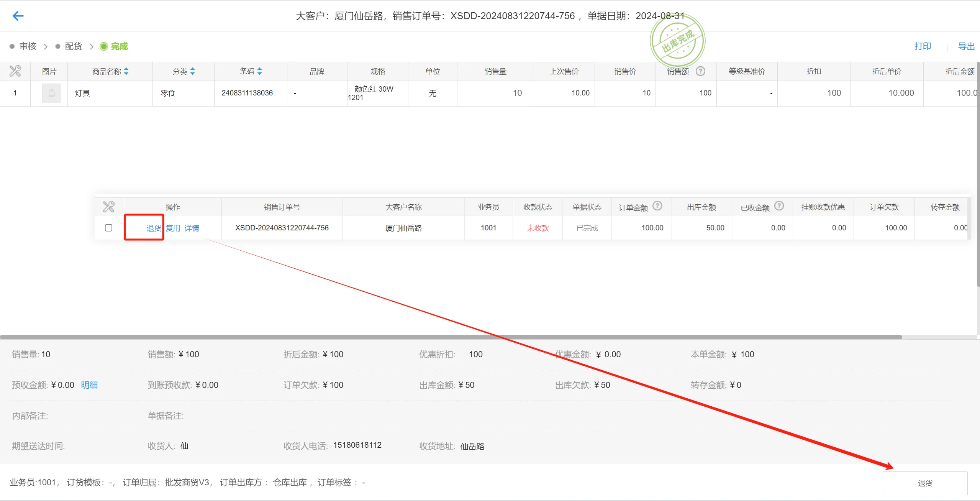Open column settings wrench icon in product table
Viewport: 980px width, 501px height.
point(15,71)
